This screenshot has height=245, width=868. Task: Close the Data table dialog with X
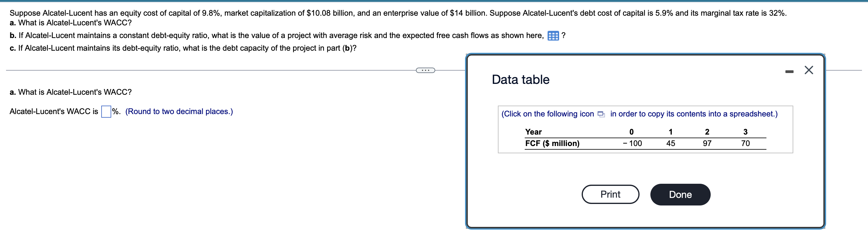coord(808,70)
